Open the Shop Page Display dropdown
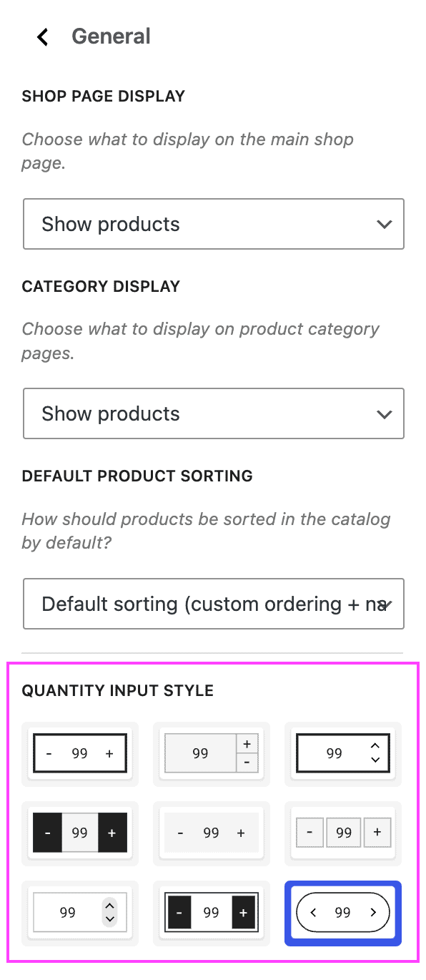 pyautogui.click(x=213, y=224)
